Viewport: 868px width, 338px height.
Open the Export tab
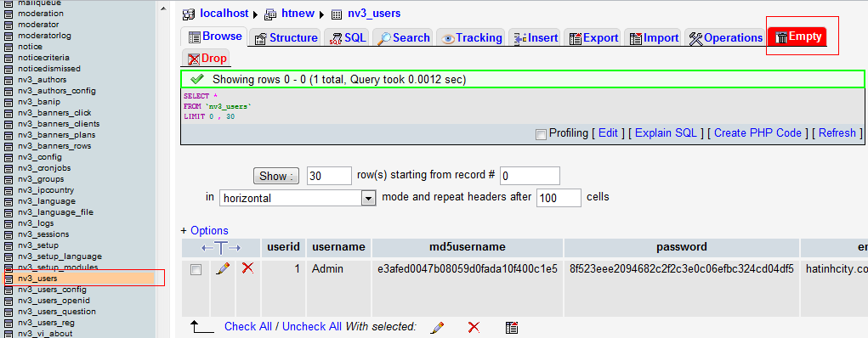[593, 37]
